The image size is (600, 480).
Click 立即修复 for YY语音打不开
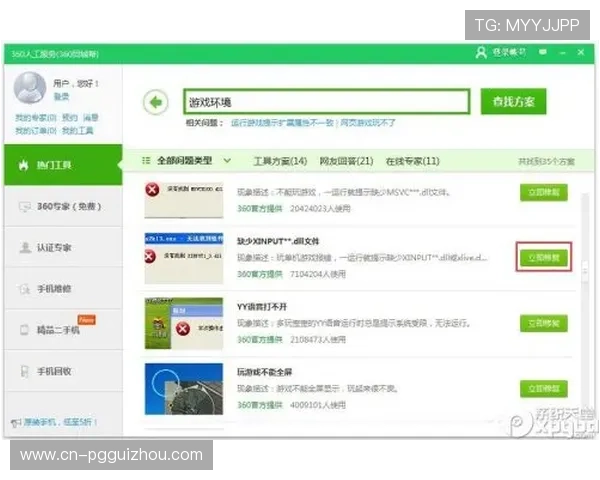(x=544, y=323)
